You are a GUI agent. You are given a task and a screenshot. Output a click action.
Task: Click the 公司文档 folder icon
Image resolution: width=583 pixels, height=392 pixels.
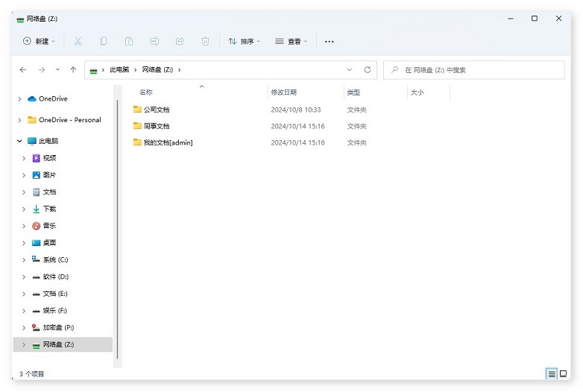137,110
